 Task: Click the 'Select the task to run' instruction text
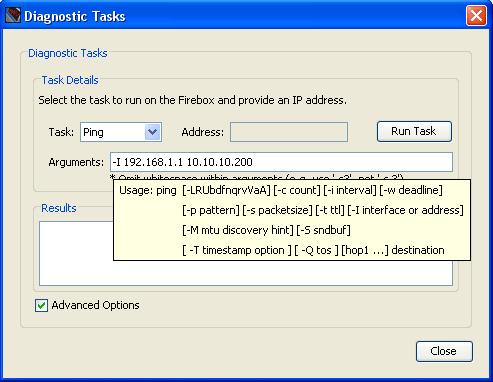[x=192, y=100]
